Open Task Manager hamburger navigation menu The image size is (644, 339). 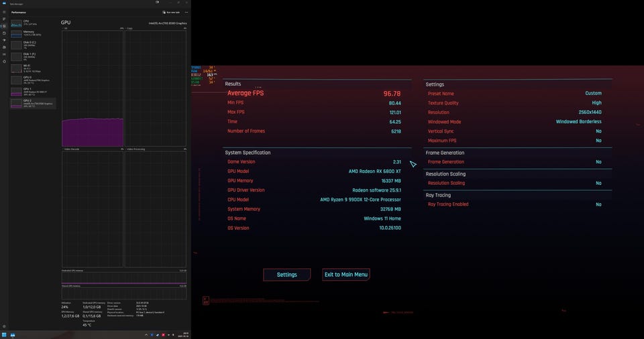4,12
